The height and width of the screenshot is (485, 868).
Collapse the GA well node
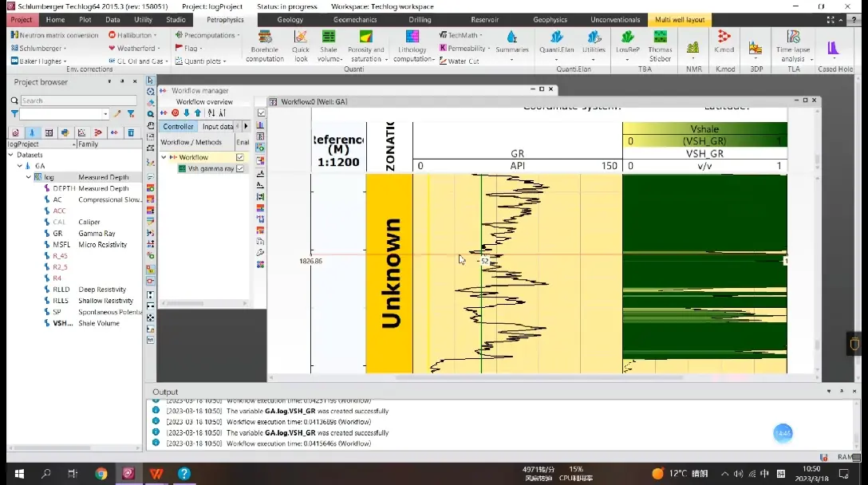click(20, 166)
